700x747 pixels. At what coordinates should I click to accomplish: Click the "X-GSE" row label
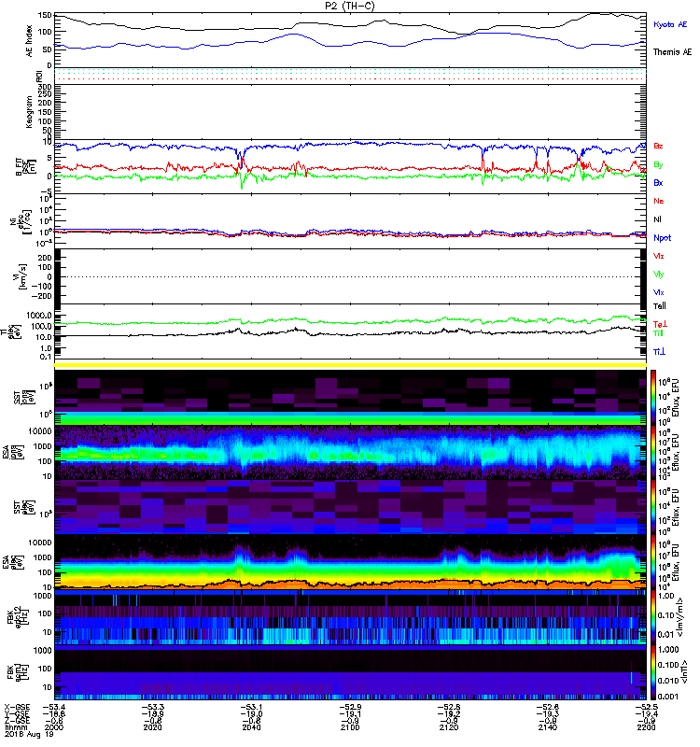17,707
